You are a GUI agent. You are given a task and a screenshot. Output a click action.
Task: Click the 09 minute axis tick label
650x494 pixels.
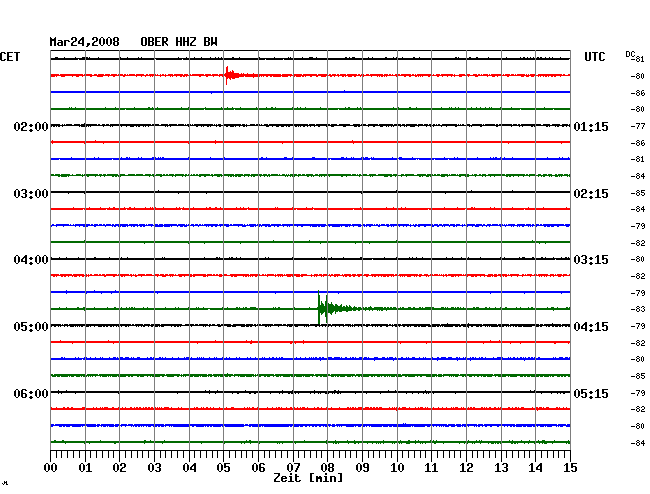point(362,467)
